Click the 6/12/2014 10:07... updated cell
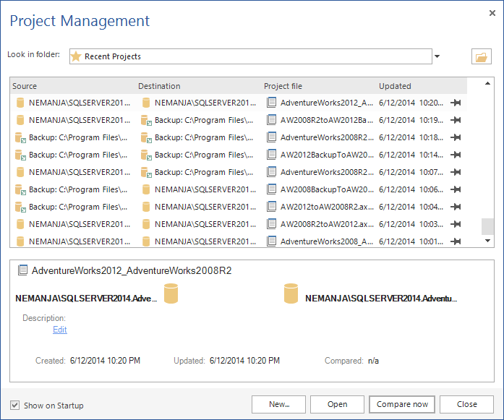This screenshot has width=504, height=420. click(x=411, y=172)
